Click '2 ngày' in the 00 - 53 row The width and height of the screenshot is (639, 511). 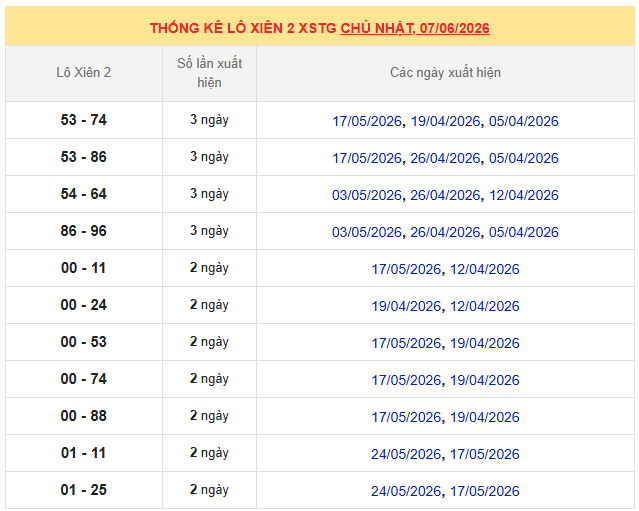coord(209,342)
